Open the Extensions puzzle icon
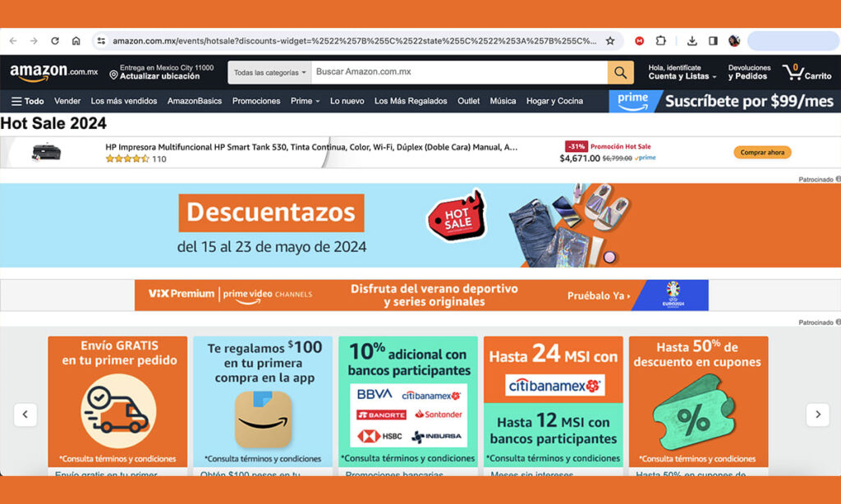841x504 pixels. [661, 41]
